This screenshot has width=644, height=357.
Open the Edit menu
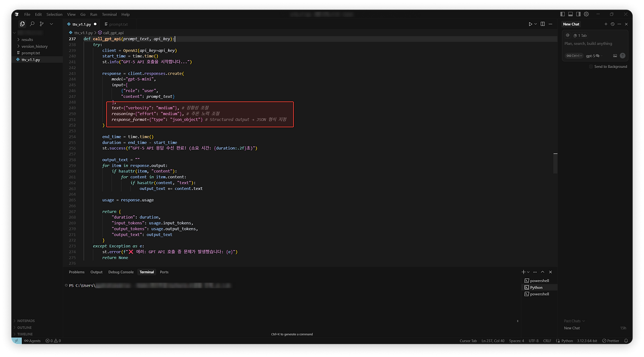38,15
